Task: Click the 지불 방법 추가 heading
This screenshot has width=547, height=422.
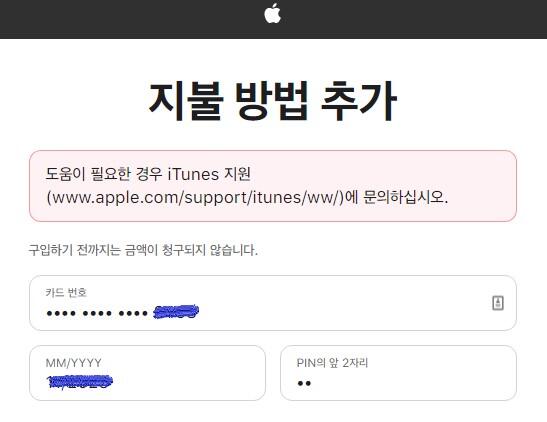Action: (273, 101)
